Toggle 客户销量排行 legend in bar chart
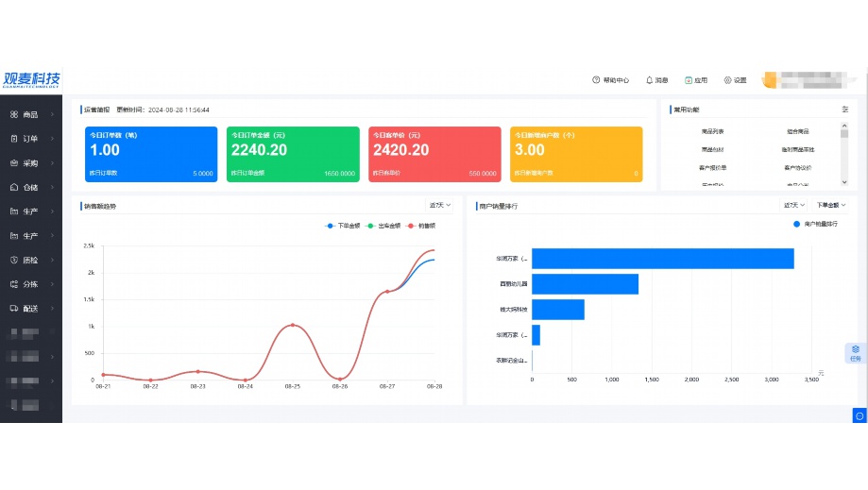868x490 pixels. (x=814, y=224)
